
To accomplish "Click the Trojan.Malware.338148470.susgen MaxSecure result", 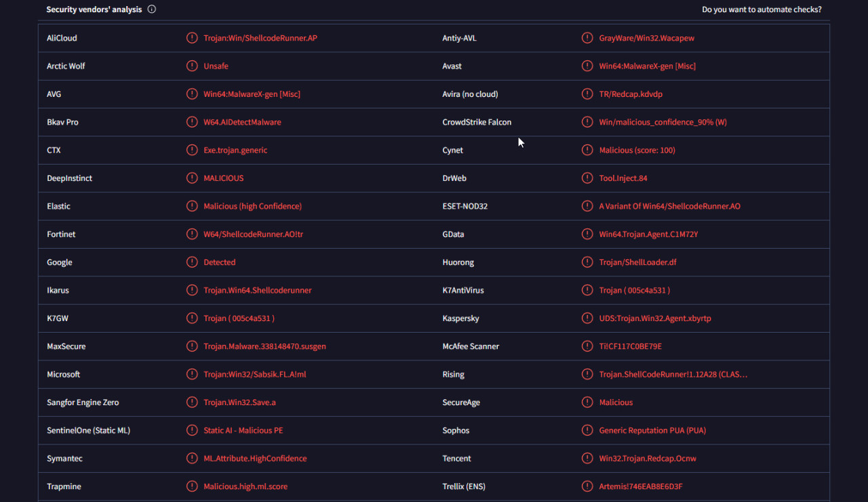I will click(264, 346).
